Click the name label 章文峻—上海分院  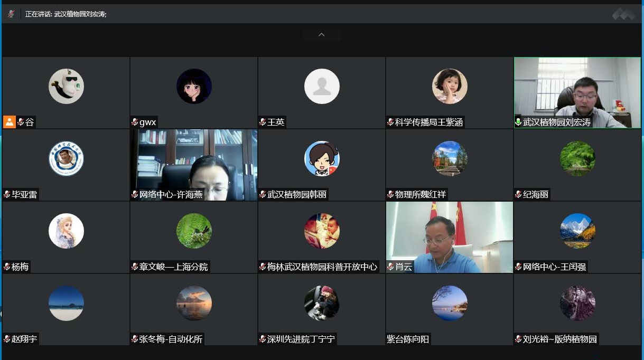coord(173,267)
